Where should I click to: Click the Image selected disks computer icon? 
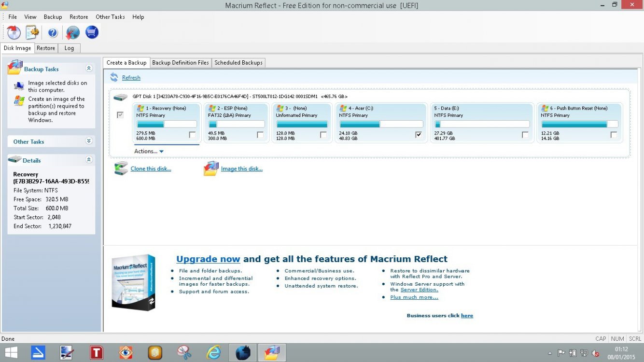click(x=19, y=86)
